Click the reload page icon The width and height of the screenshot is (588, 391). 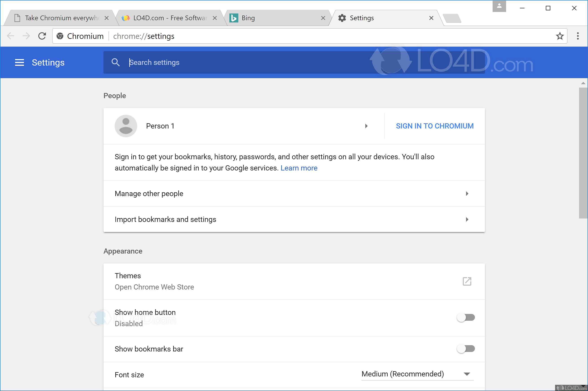[x=42, y=36]
